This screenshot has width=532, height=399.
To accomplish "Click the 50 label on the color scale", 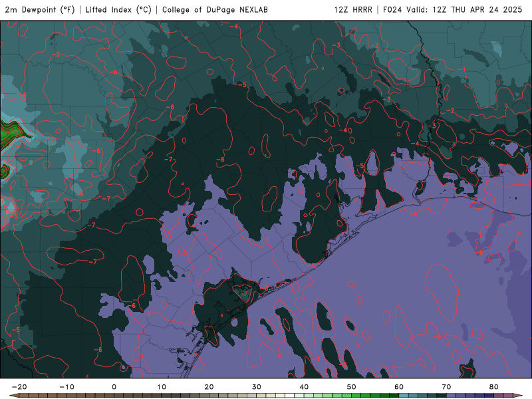I will pyautogui.click(x=352, y=387).
